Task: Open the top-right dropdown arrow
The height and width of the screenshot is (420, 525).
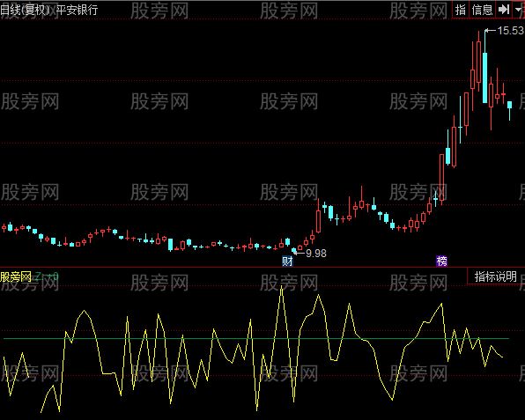Action: point(518,10)
